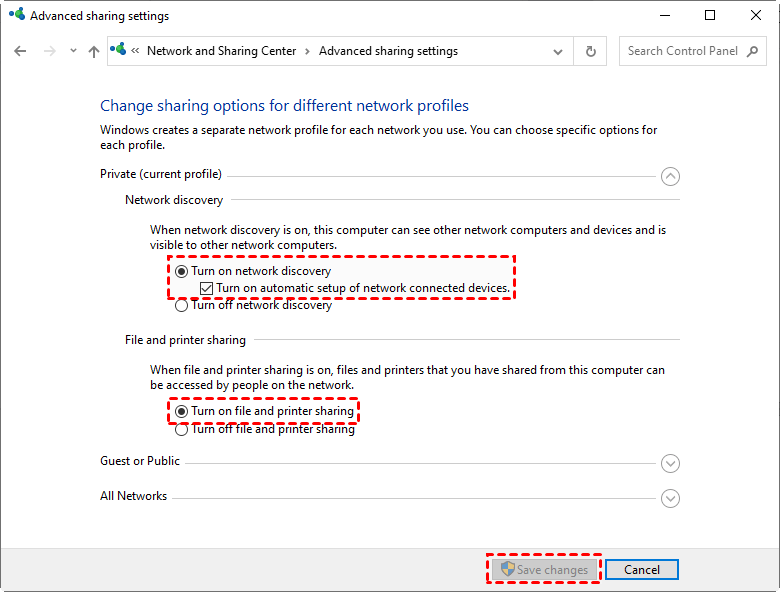Click heading Change sharing options for different network profiles

pos(284,106)
